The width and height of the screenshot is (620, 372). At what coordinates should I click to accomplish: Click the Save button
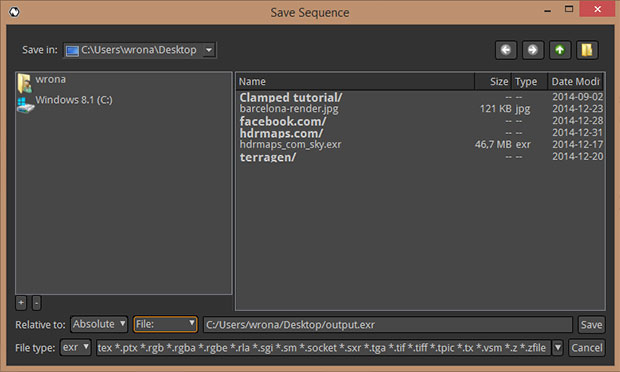(x=591, y=325)
